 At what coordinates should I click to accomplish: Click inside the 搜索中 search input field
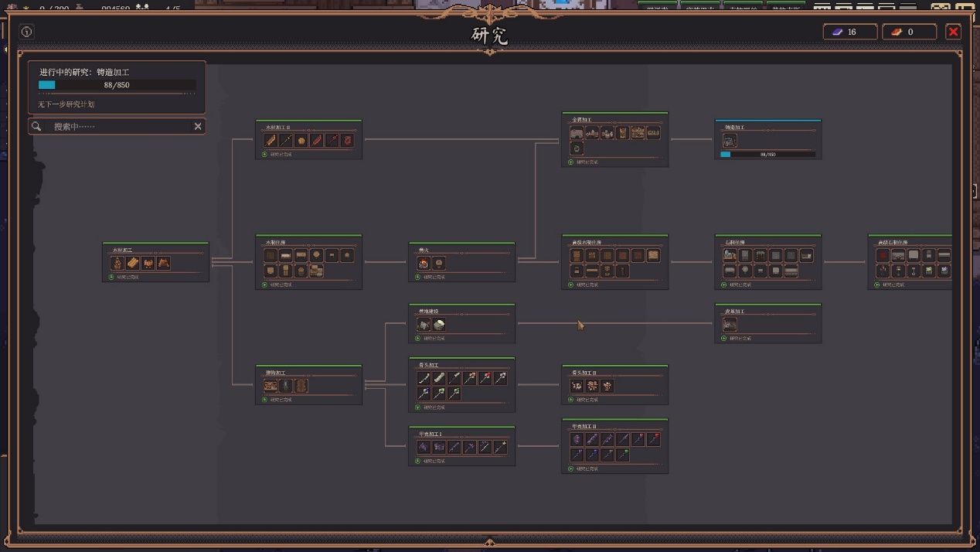(117, 126)
